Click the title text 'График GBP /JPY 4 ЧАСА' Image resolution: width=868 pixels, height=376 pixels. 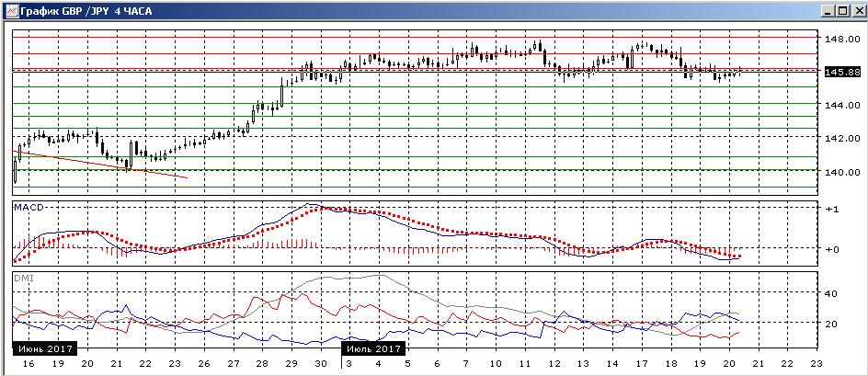(x=86, y=11)
